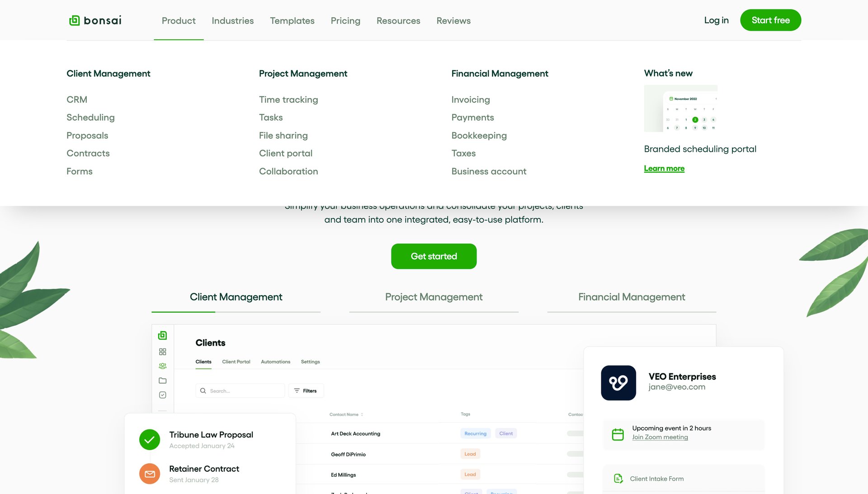Switch to the Client Portal tab

(x=236, y=362)
